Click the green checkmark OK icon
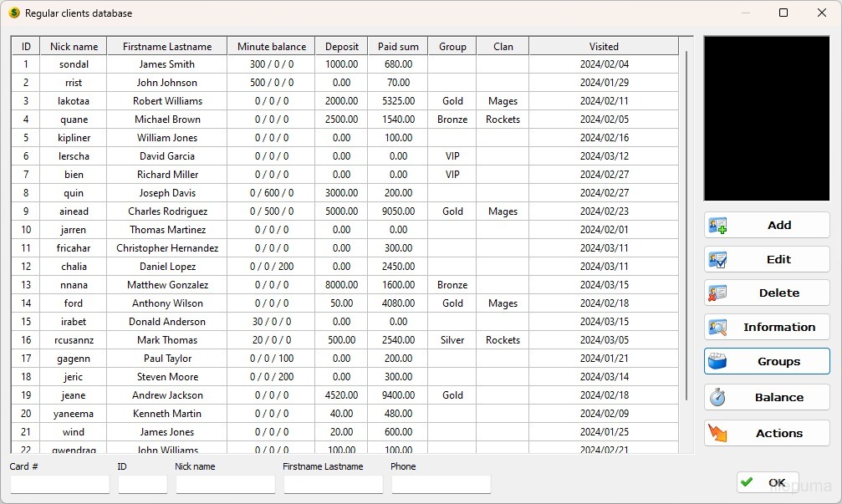 (747, 482)
